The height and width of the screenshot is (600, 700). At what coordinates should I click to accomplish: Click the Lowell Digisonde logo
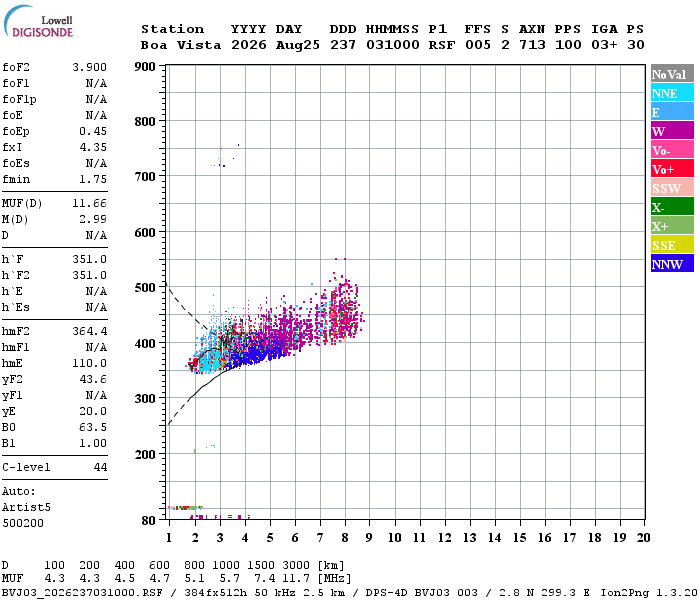[x=38, y=22]
